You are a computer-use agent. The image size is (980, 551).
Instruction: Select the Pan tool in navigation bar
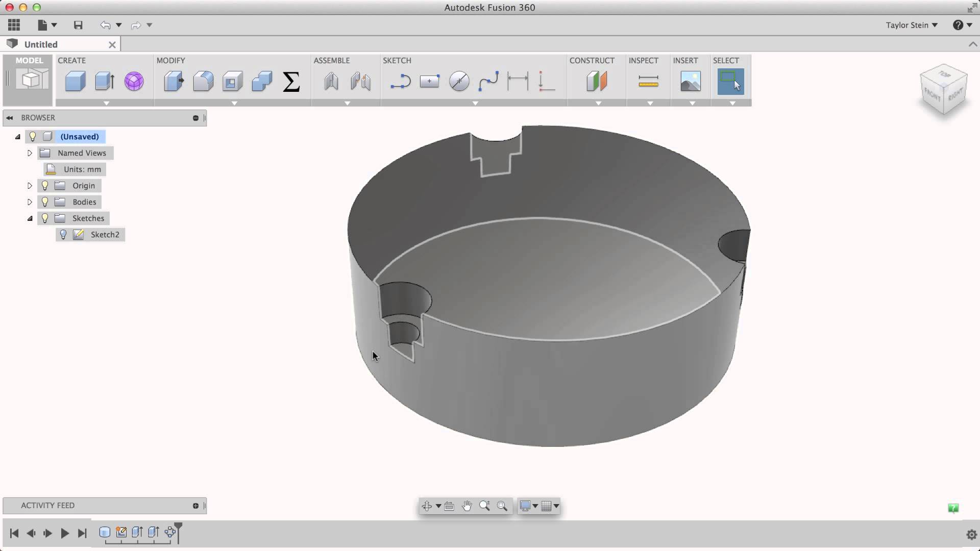point(467,506)
